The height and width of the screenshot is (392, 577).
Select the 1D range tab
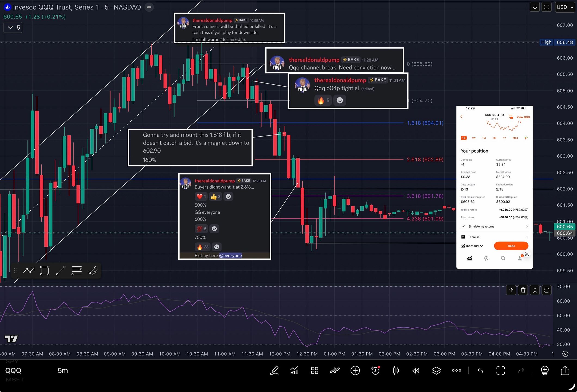pyautogui.click(x=464, y=138)
